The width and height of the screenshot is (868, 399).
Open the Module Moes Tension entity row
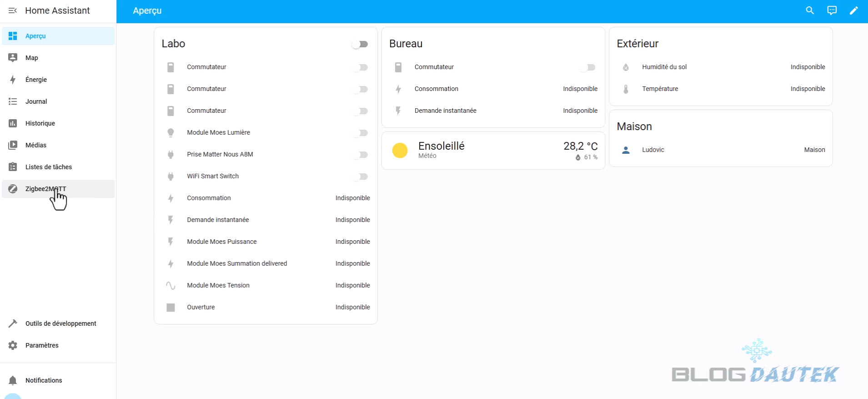[x=218, y=285]
